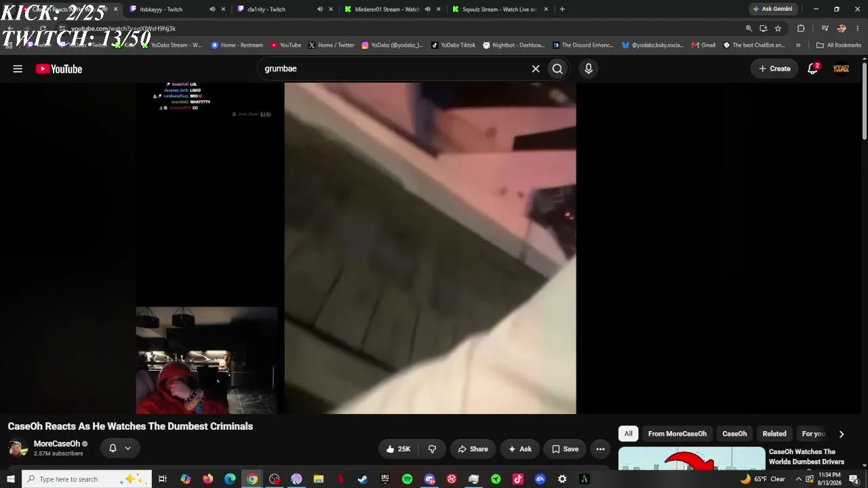Select the 'All' filter chip

(x=629, y=434)
